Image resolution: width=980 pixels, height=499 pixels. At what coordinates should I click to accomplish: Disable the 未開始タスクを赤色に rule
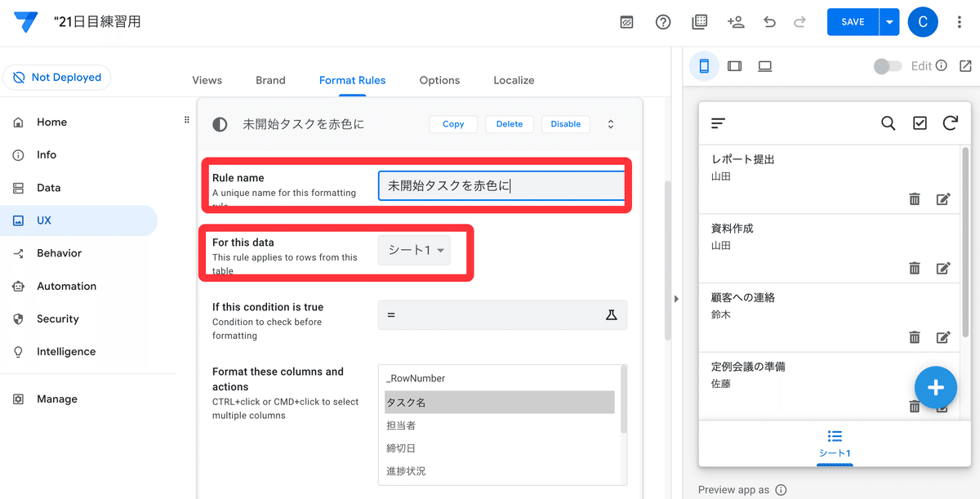pos(565,124)
